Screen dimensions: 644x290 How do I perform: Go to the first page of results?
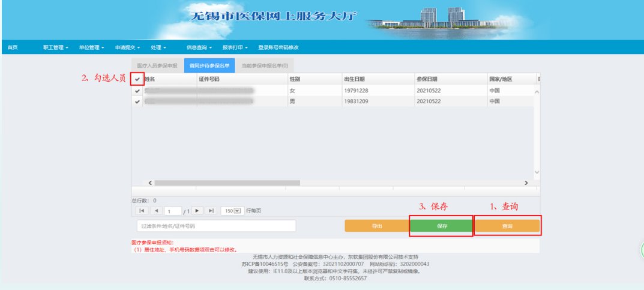coord(141,211)
